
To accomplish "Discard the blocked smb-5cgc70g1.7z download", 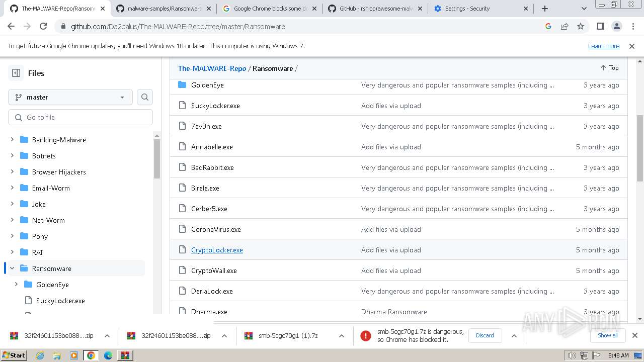I will click(x=485, y=335).
